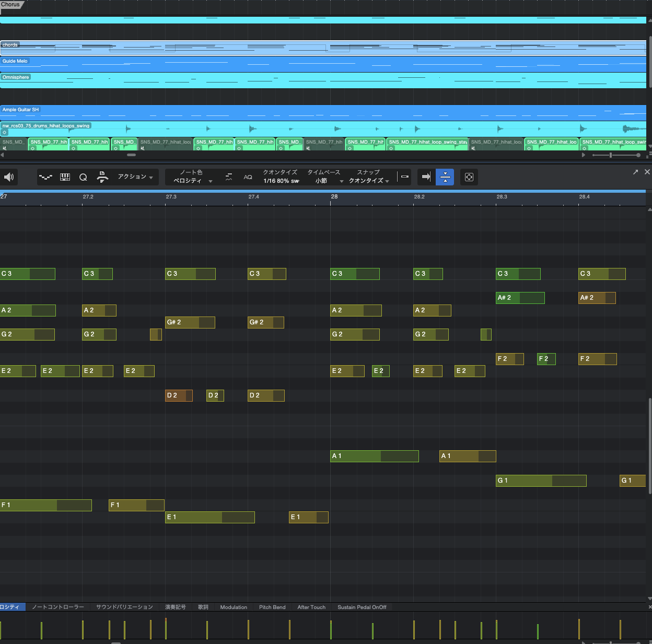Viewport: 652px width, 644px height.
Task: Toggle the small minus button after snap
Action: click(404, 177)
